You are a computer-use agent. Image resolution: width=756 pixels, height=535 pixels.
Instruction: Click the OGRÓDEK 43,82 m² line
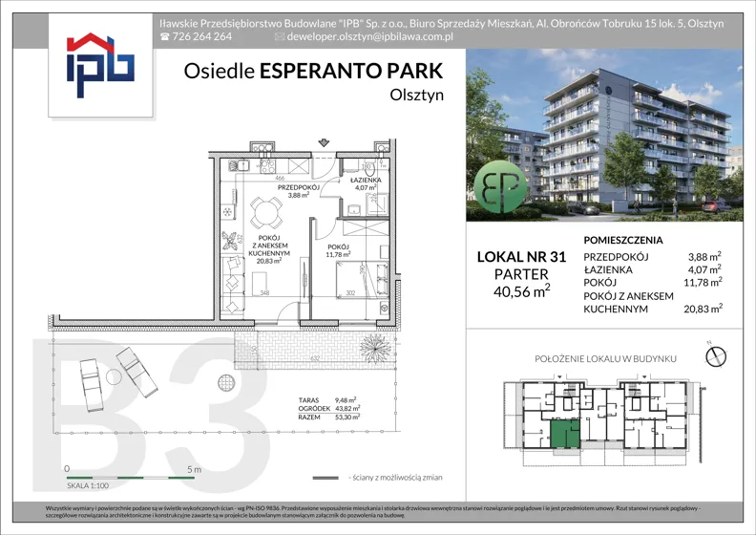pos(328,408)
